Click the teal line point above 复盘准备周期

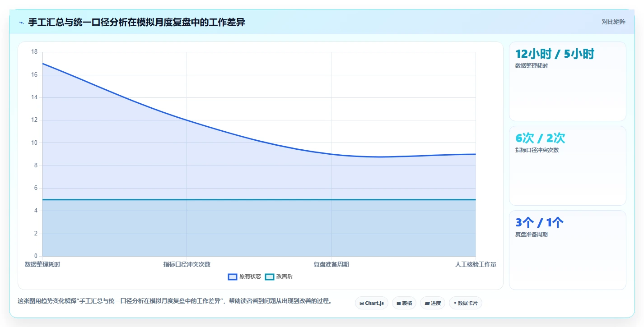331,199
